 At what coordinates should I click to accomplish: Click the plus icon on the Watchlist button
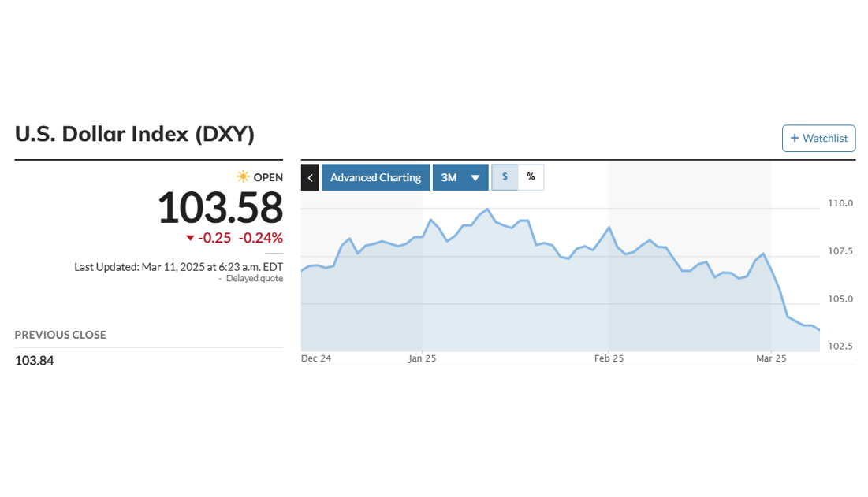tap(795, 138)
